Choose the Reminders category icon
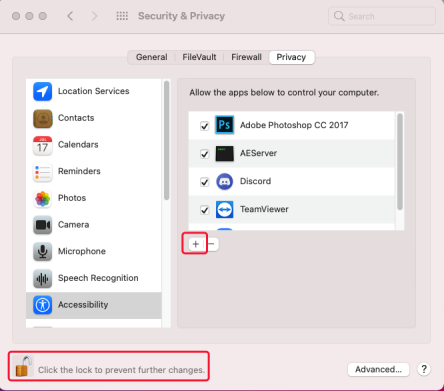444x391 pixels. 43,172
